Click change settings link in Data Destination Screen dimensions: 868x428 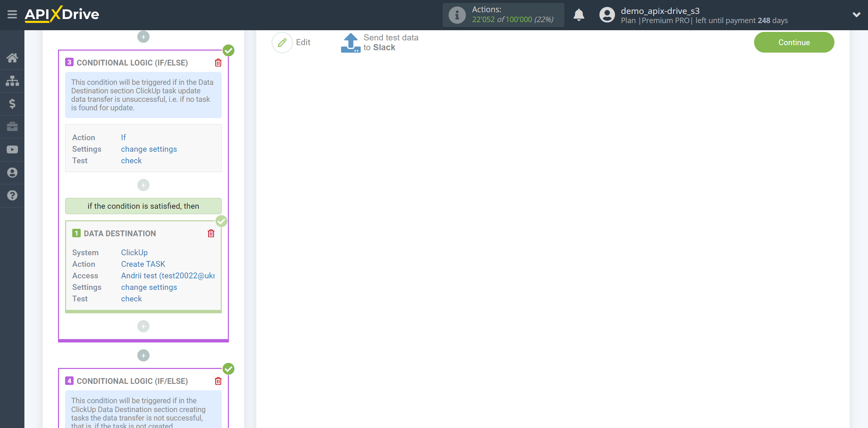coord(149,287)
